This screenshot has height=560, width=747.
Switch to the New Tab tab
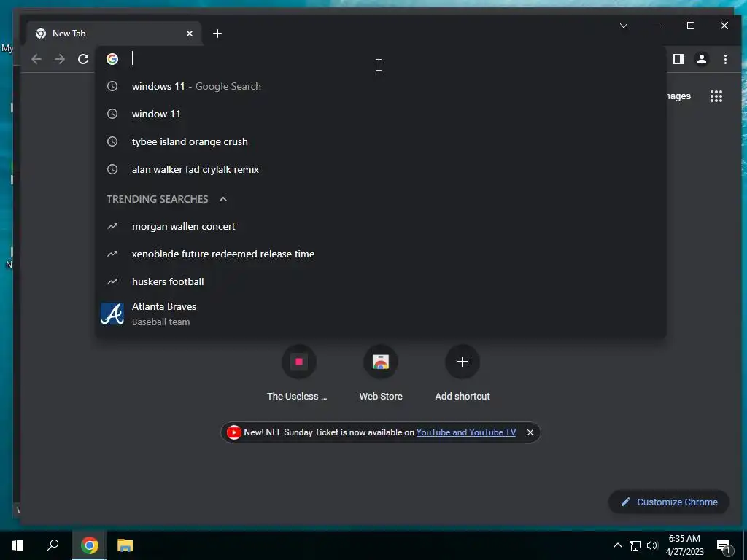tap(115, 34)
